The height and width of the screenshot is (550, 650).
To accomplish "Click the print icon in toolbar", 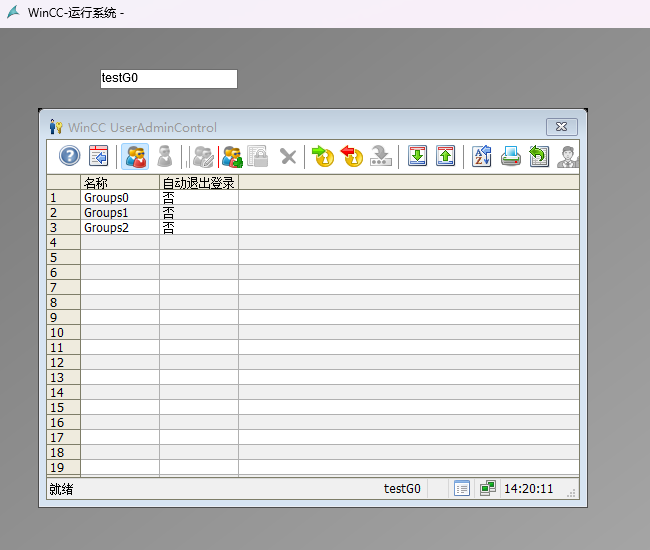I will pos(510,156).
